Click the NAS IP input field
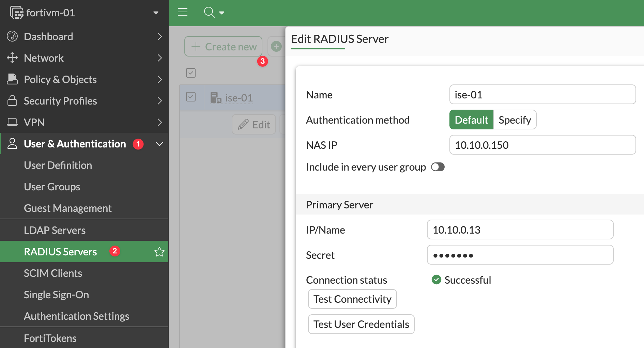Viewport: 644px width, 348px height. pyautogui.click(x=542, y=145)
